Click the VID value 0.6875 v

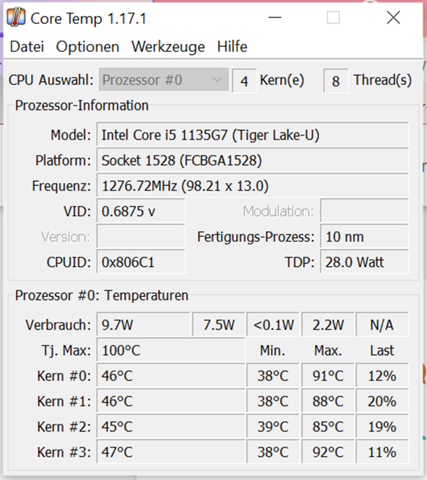[141, 211]
